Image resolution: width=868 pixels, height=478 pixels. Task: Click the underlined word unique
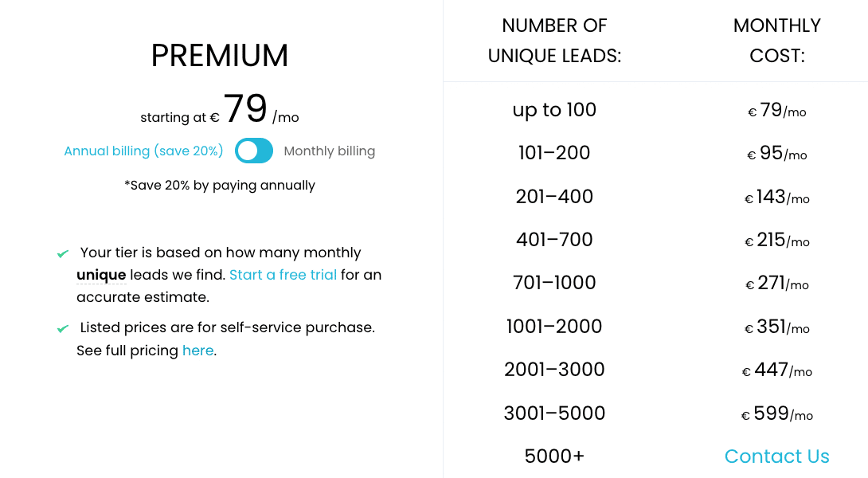(x=101, y=275)
